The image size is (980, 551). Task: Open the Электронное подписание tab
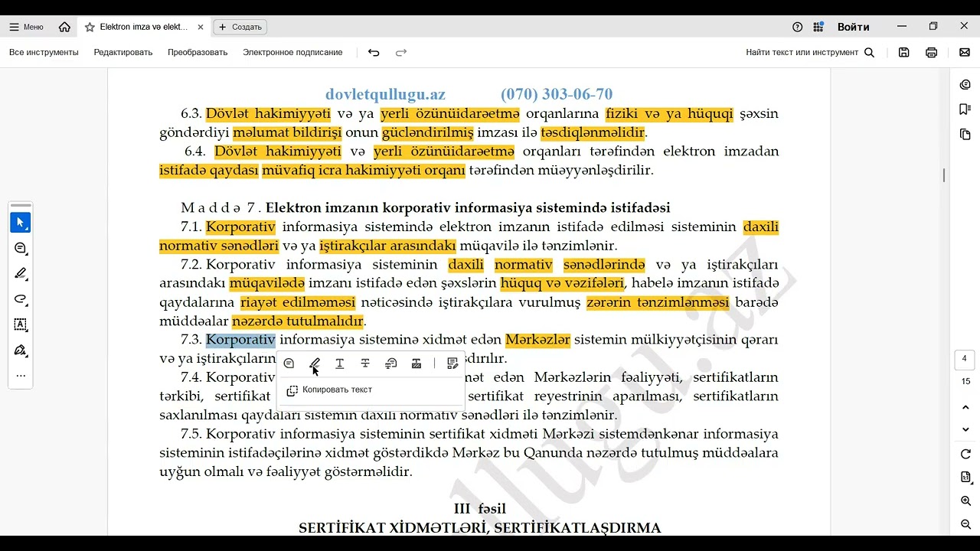coord(292,53)
